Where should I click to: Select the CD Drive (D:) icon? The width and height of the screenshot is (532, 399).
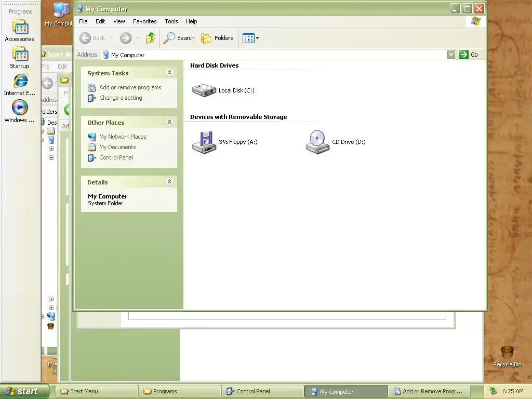(317, 142)
